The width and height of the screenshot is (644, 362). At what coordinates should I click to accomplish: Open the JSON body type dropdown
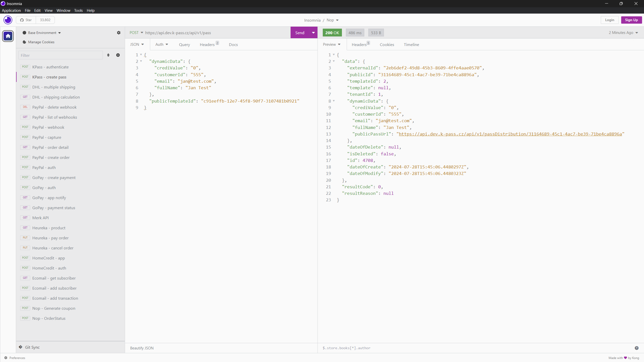137,44
